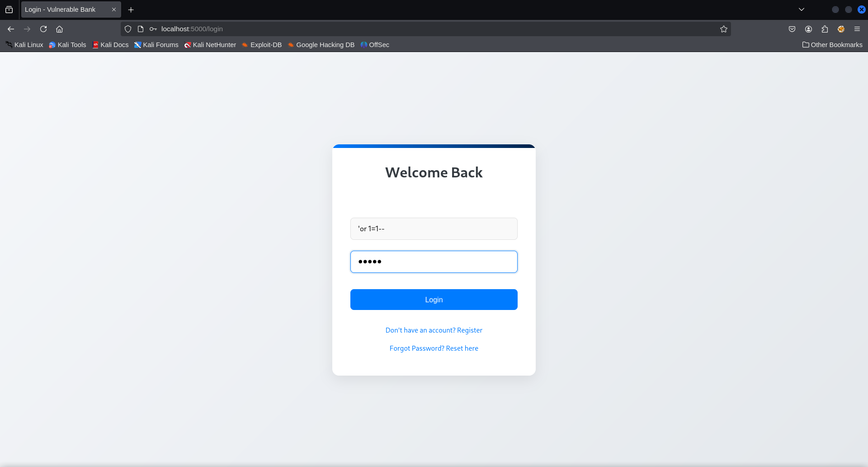Expand the Other Bookmarks folder

(x=832, y=45)
